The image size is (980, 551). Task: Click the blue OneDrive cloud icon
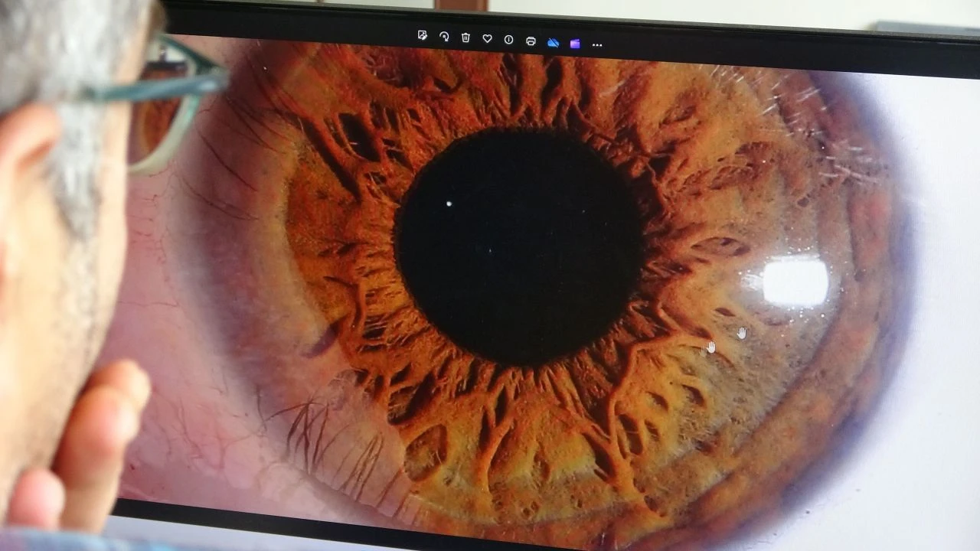553,43
